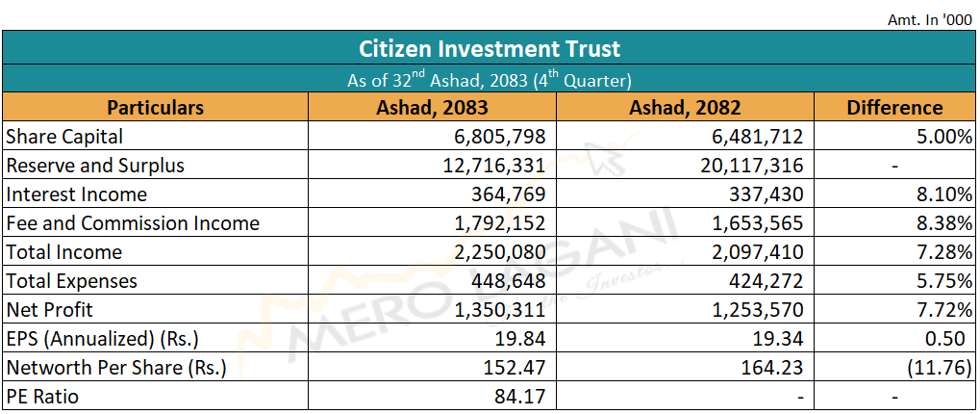The width and height of the screenshot is (980, 414).
Task: Select the Ashad, 2082 column header
Action: 685,107
